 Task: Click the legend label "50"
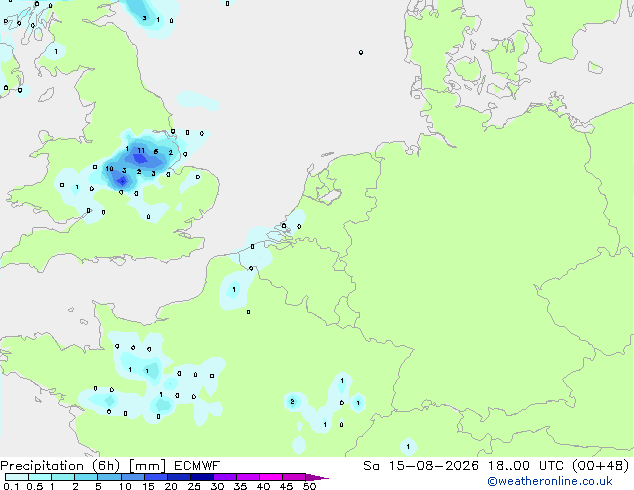point(309,486)
